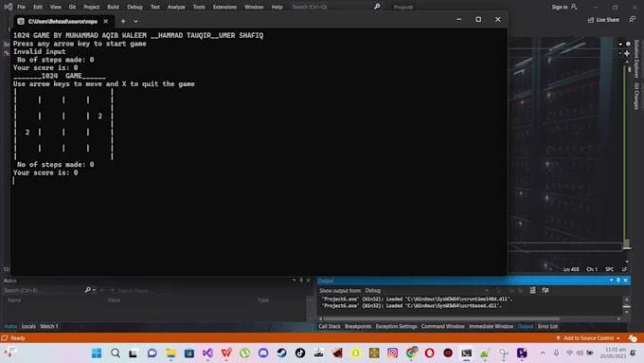The image size is (644, 363).
Task: Open the Call Stack tab
Action: tap(330, 326)
